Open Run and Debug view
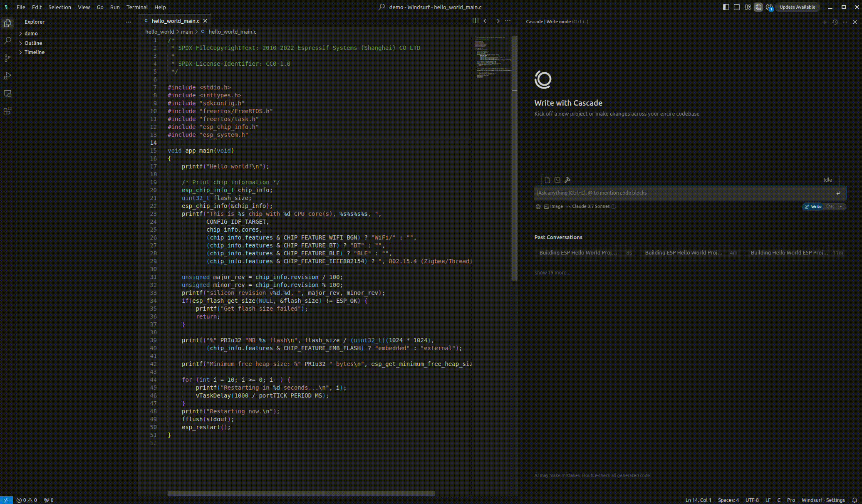 (x=7, y=76)
